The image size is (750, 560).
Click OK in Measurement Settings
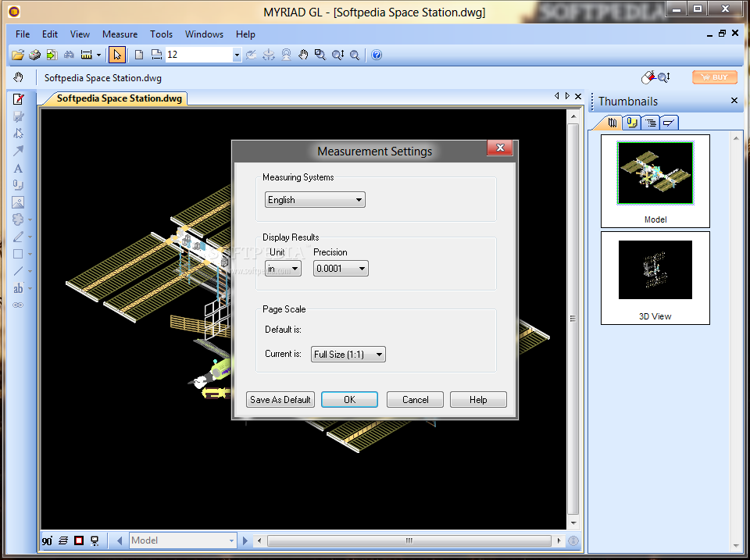349,400
